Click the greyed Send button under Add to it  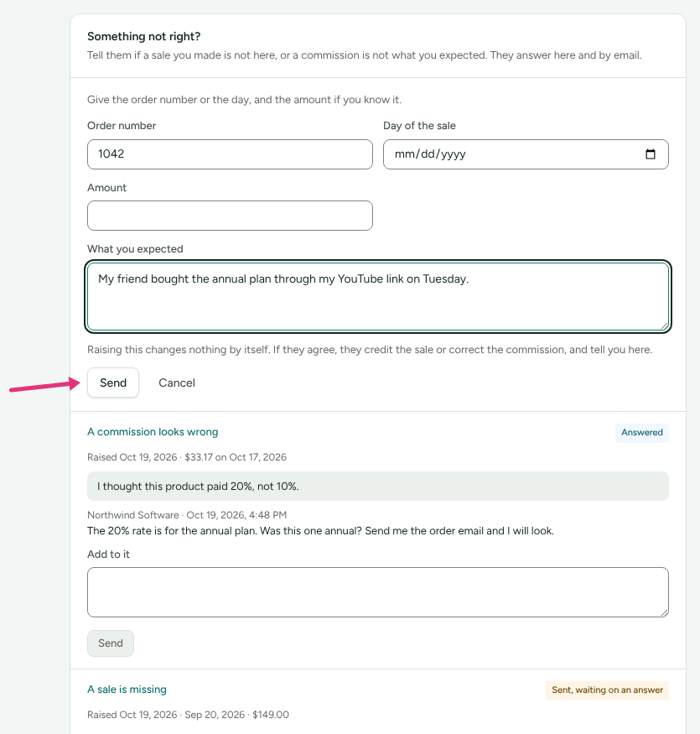[111, 643]
